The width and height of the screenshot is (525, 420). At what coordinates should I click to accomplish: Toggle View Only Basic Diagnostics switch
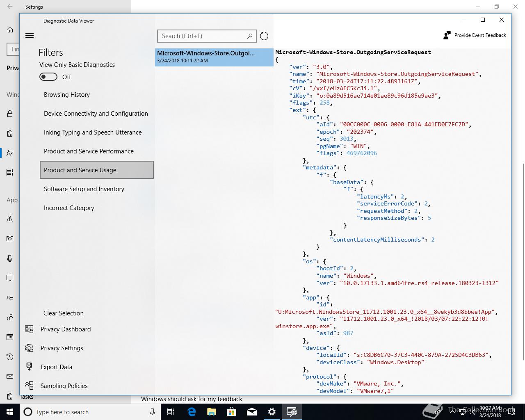tap(48, 77)
